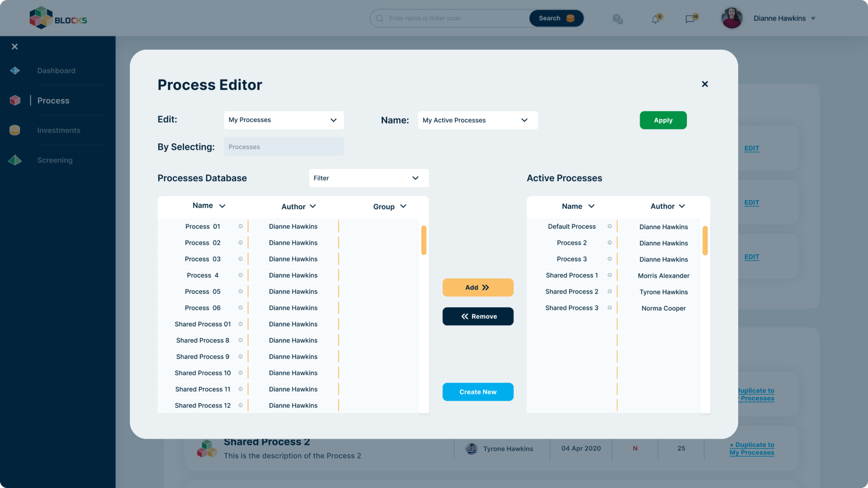868x488 pixels.
Task: Click the notification bell icon
Action: [x=656, y=19]
